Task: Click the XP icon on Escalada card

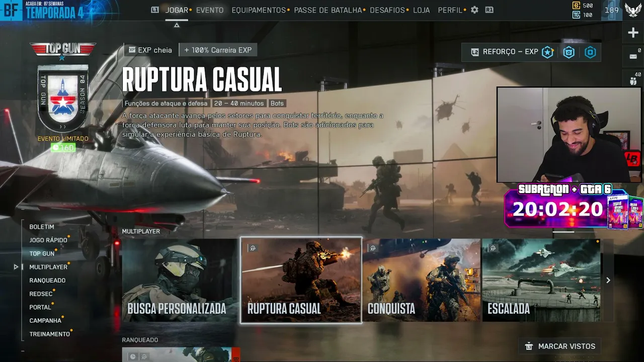Action: tap(493, 248)
